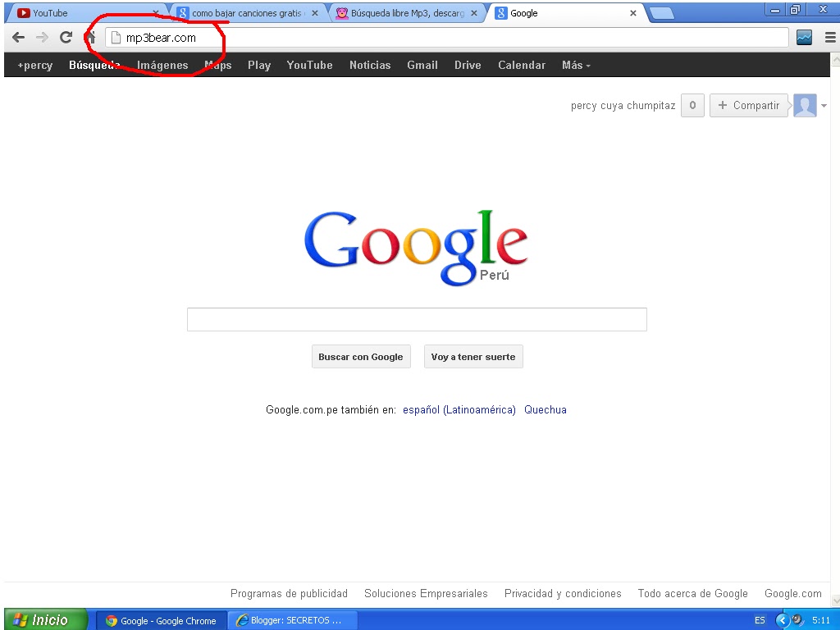Image resolution: width=840 pixels, height=630 pixels.
Task: Open Privacidad y condiciones footer link
Action: tap(563, 594)
